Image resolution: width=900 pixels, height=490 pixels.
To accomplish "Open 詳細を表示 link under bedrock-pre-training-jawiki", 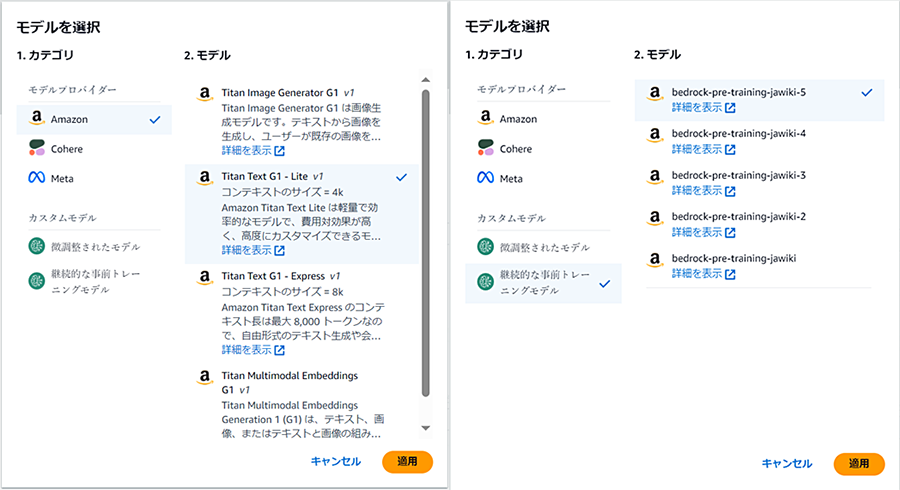I will 704,274.
